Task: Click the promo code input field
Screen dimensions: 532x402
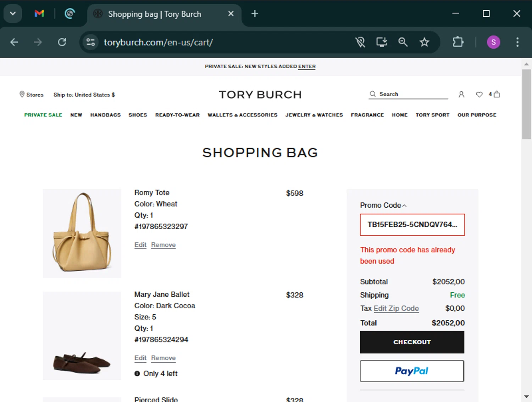Action: (x=412, y=225)
